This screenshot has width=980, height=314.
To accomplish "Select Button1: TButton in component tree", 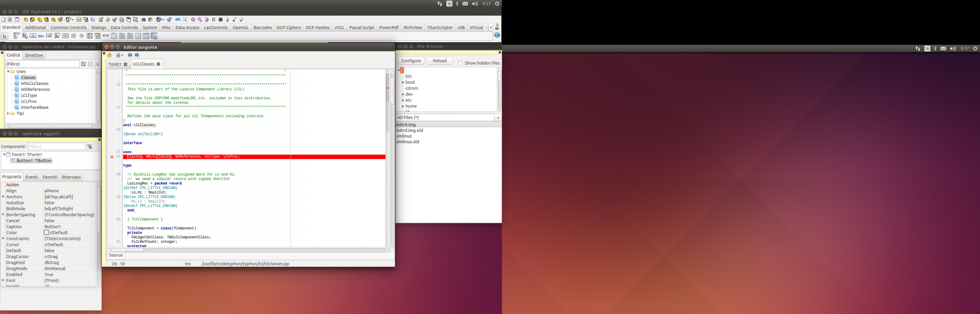I will pos(34,160).
